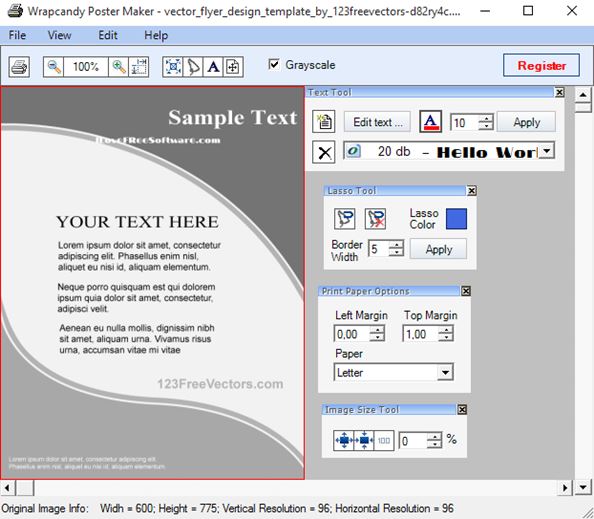594x519 pixels.
Task: Click the vertical scrollbar up arrow
Action: tap(583, 95)
